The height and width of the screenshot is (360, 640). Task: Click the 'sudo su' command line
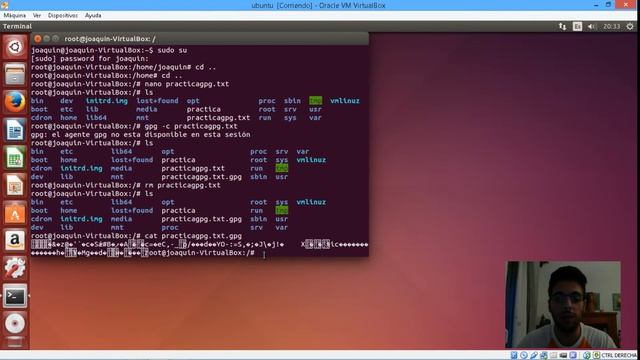pyautogui.click(x=109, y=50)
